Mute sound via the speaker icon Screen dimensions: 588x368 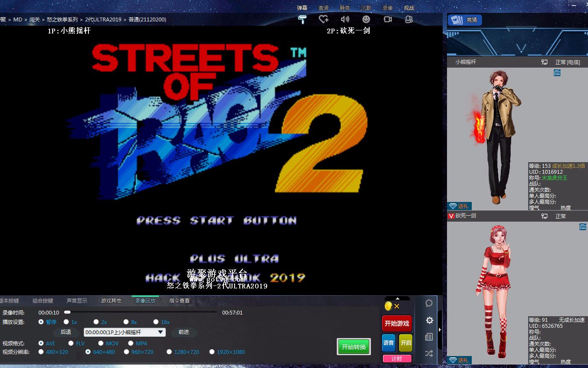[x=345, y=19]
